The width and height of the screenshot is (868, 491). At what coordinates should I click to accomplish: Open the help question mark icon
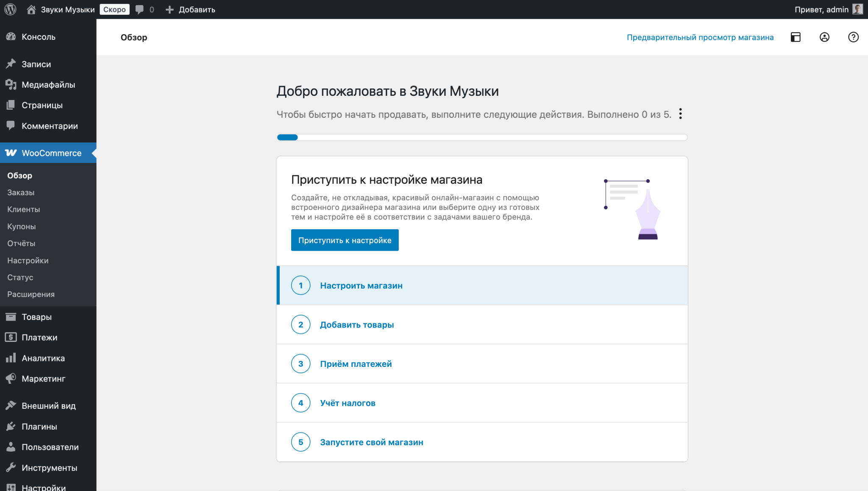853,37
